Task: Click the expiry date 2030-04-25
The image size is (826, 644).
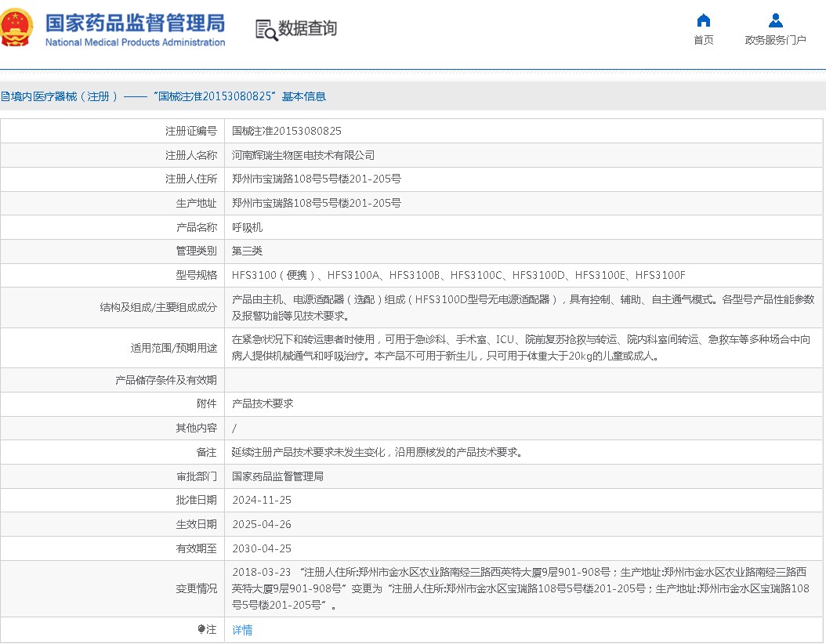Action: pos(262,548)
